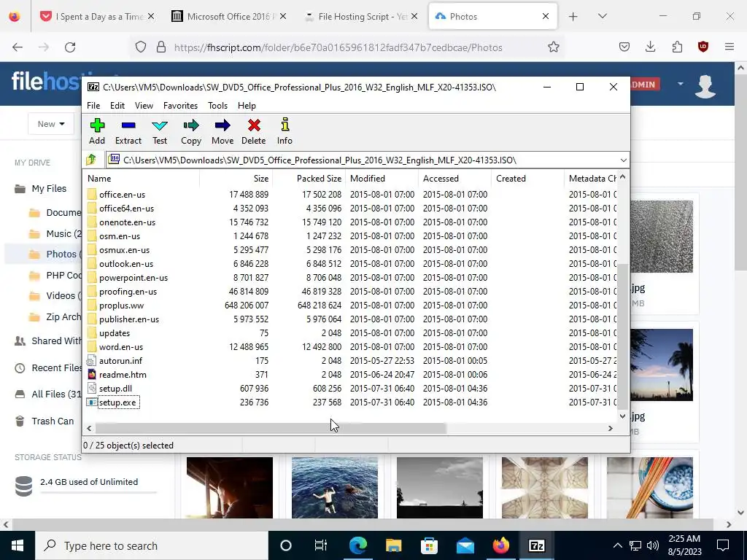The width and height of the screenshot is (747, 560).
Task: Open Trash Can in filehosting sidebar
Action: (x=53, y=421)
